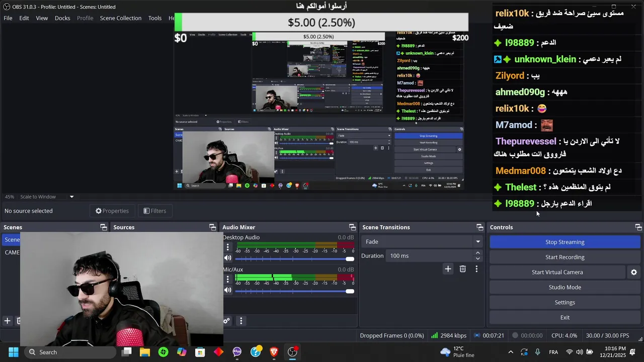Show hidden system tray icons chevron

pos(511,352)
